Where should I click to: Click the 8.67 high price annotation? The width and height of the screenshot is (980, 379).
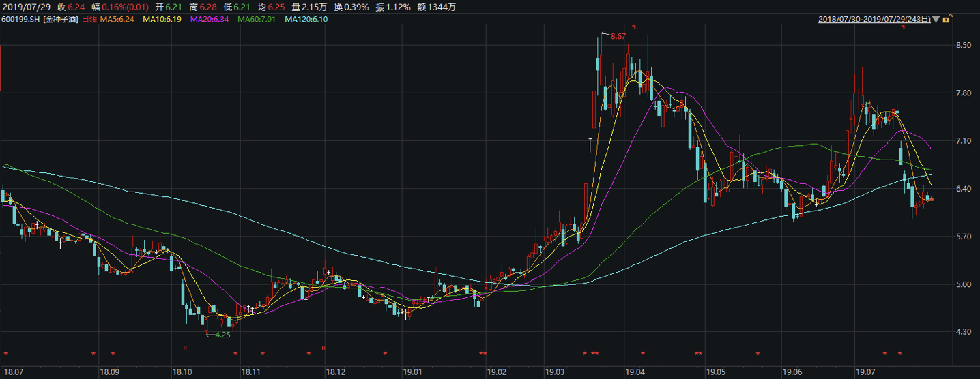tap(618, 35)
